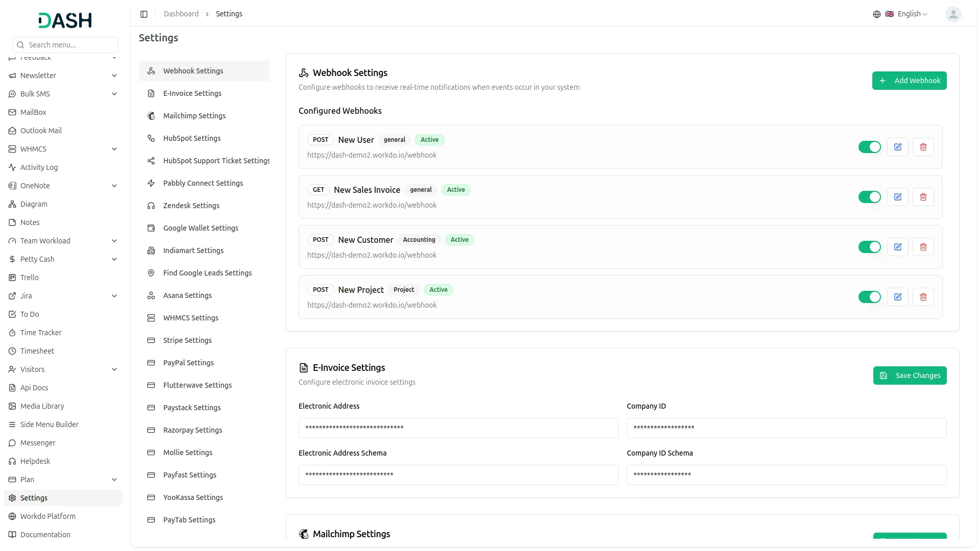Click Save Changes in E-Invoice Settings
The image size is (980, 551).
pyautogui.click(x=910, y=375)
